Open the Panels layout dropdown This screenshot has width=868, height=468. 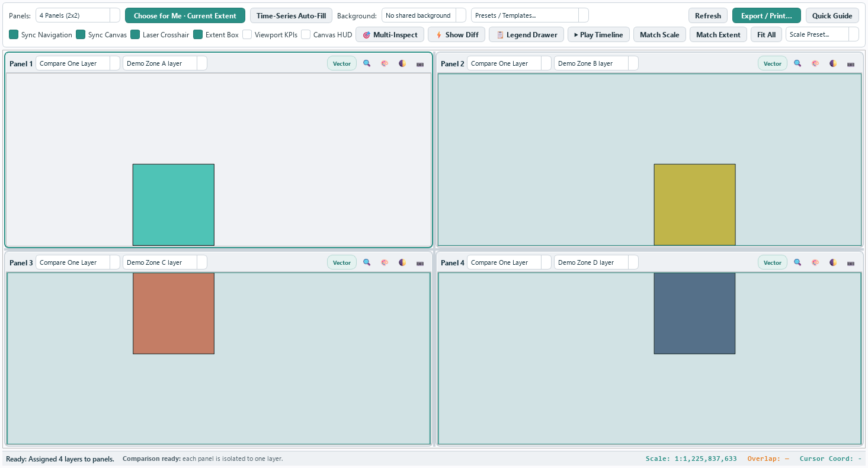tap(78, 15)
